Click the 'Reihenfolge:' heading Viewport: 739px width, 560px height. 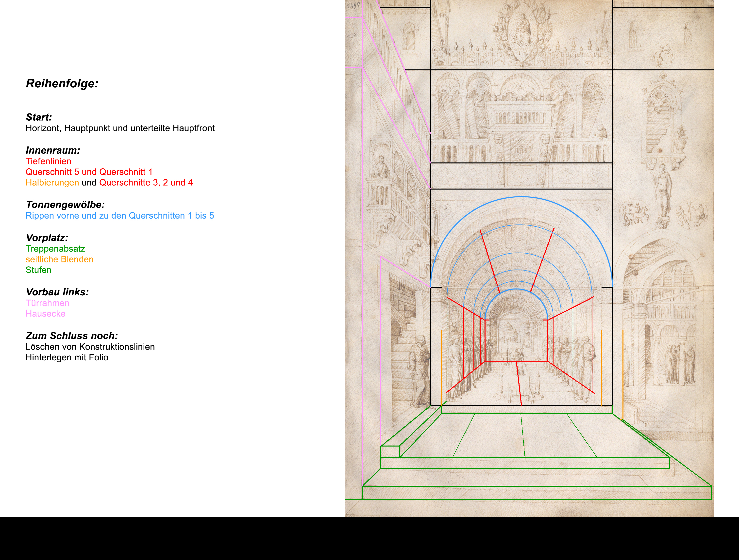coord(62,83)
